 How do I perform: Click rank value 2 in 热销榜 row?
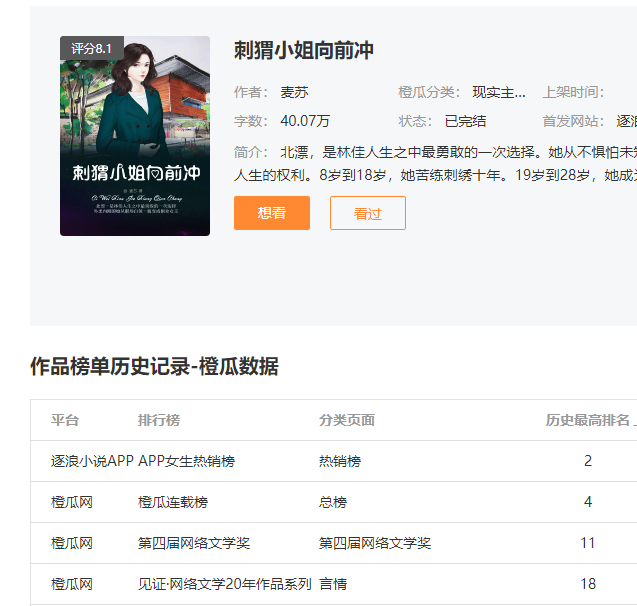tap(588, 461)
